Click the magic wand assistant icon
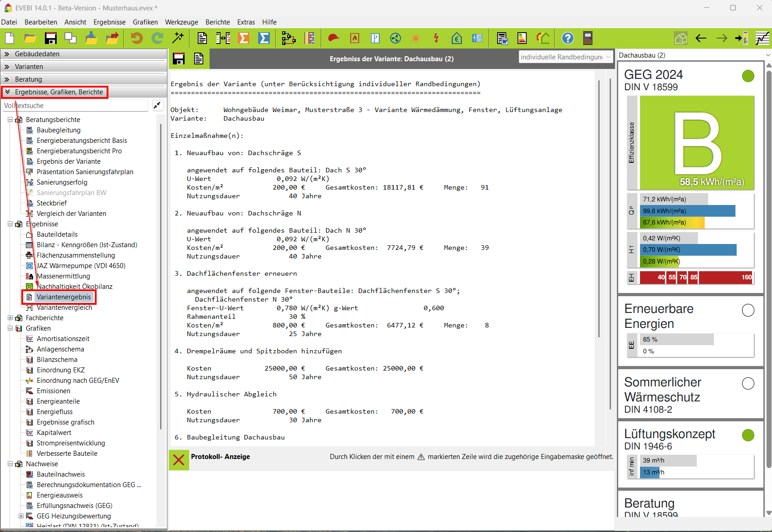 click(178, 39)
